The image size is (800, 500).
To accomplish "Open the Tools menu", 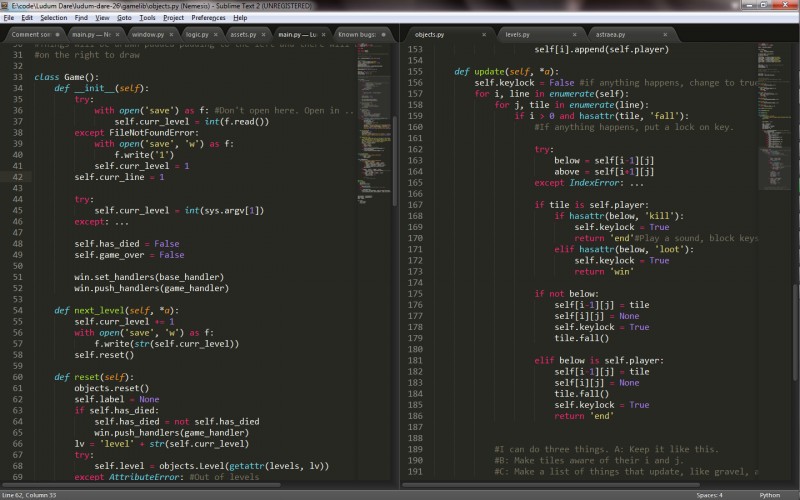I will [x=147, y=17].
